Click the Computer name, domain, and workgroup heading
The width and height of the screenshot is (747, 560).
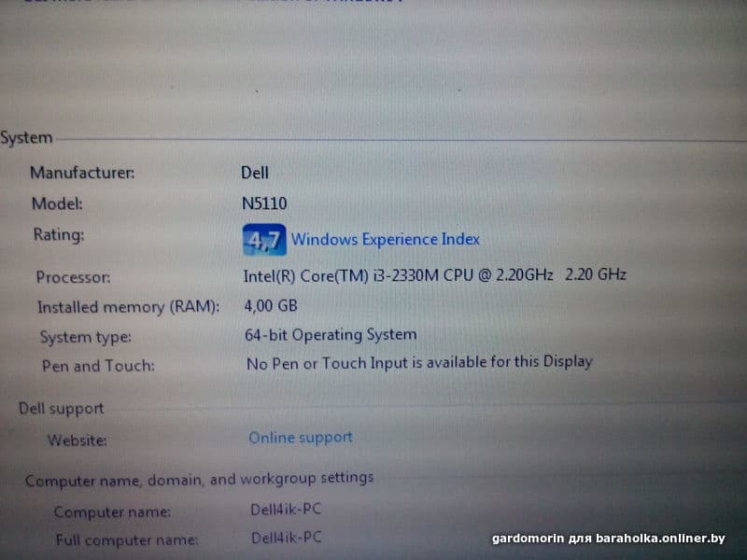pos(199,479)
